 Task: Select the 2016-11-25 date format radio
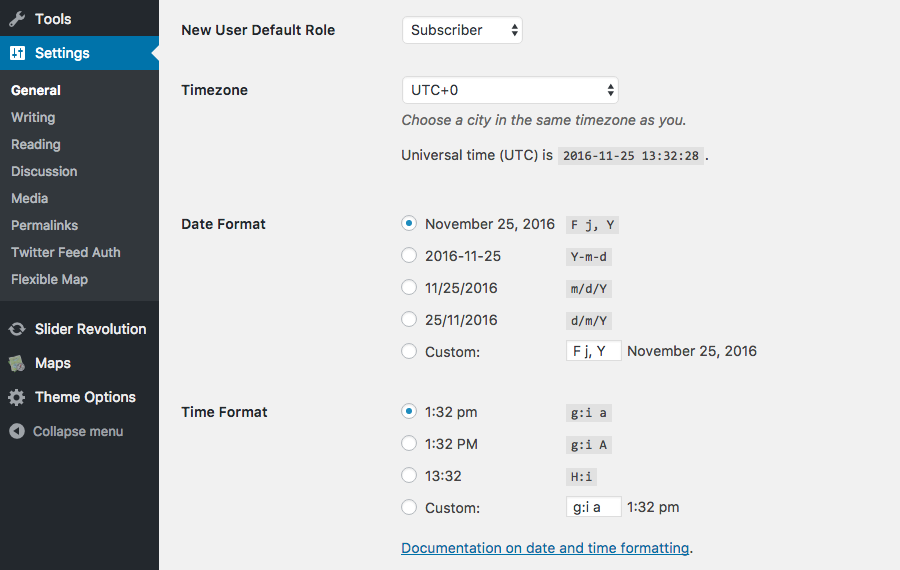(409, 255)
